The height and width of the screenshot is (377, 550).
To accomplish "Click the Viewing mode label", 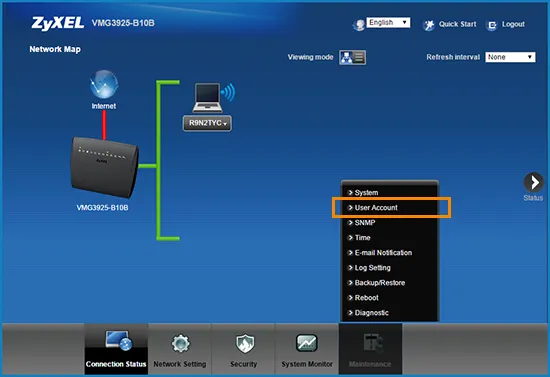I will tap(310, 57).
